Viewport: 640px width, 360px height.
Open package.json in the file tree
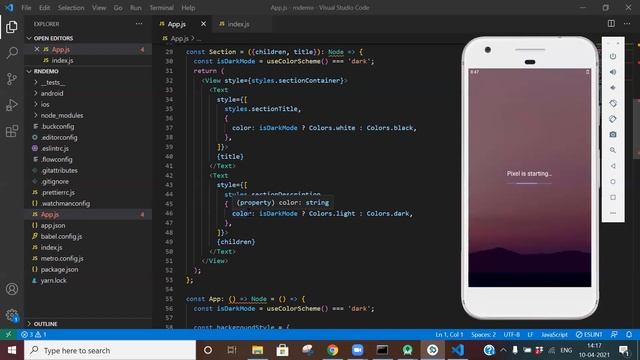[x=60, y=269]
